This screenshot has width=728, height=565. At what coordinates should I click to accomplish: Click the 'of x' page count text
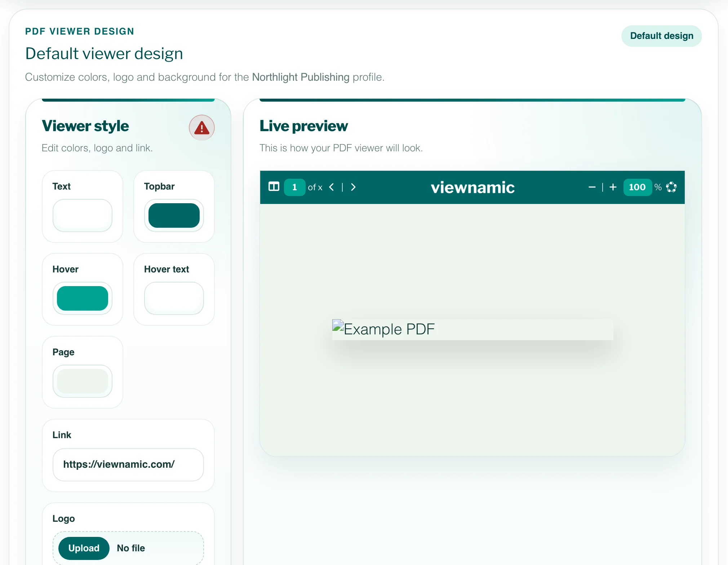tap(315, 187)
